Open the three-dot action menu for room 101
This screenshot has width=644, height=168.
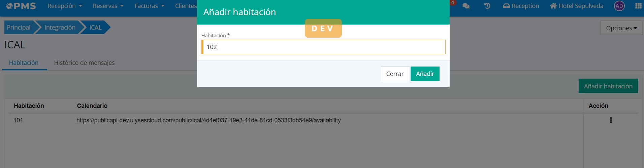pos(611,120)
